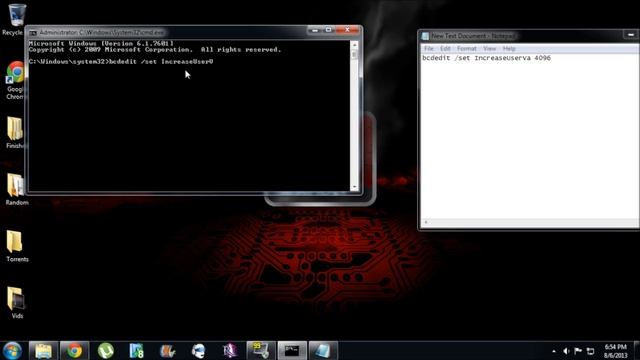Switch to Chrome in the taskbar

pyautogui.click(x=74, y=351)
